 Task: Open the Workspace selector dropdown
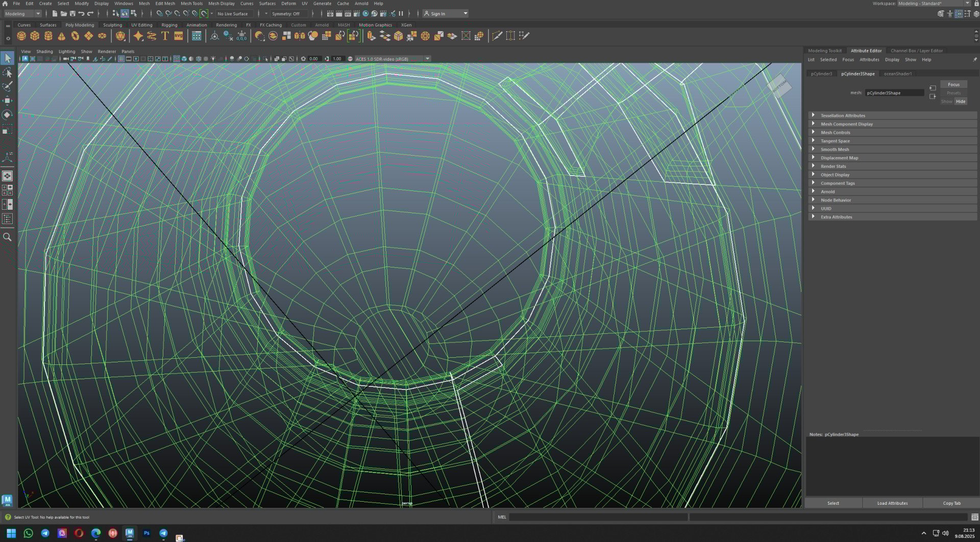pyautogui.click(x=934, y=4)
